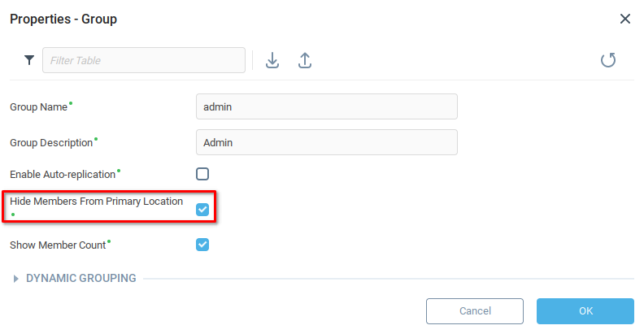Expand the Dynamic Grouping triangle arrow
644x334 pixels.
pyautogui.click(x=15, y=279)
